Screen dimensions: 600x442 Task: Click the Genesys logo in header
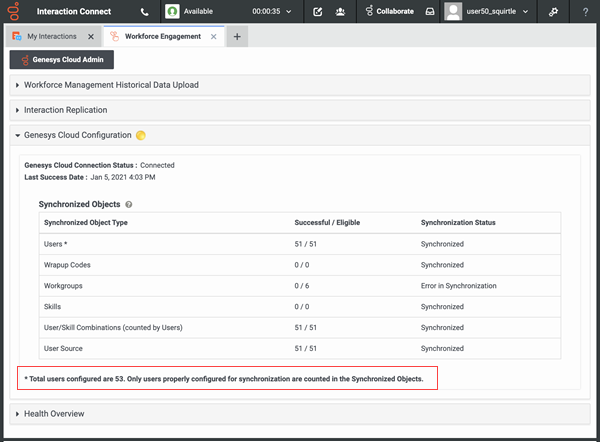(13, 12)
